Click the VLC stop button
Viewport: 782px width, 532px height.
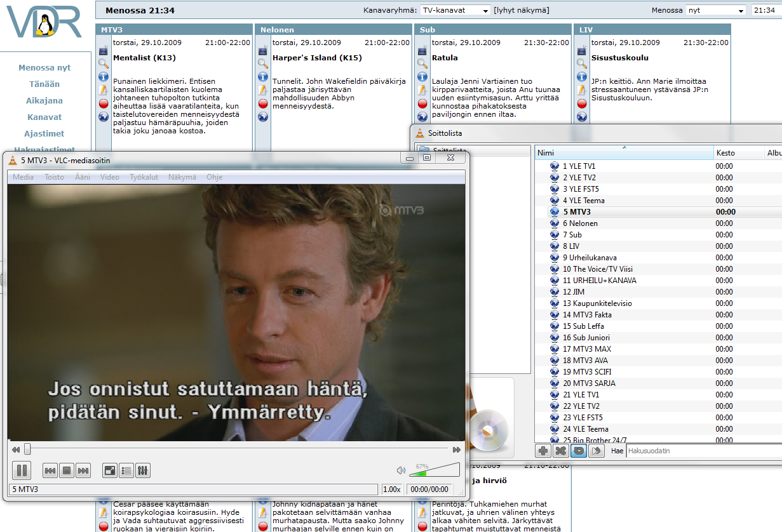point(67,470)
